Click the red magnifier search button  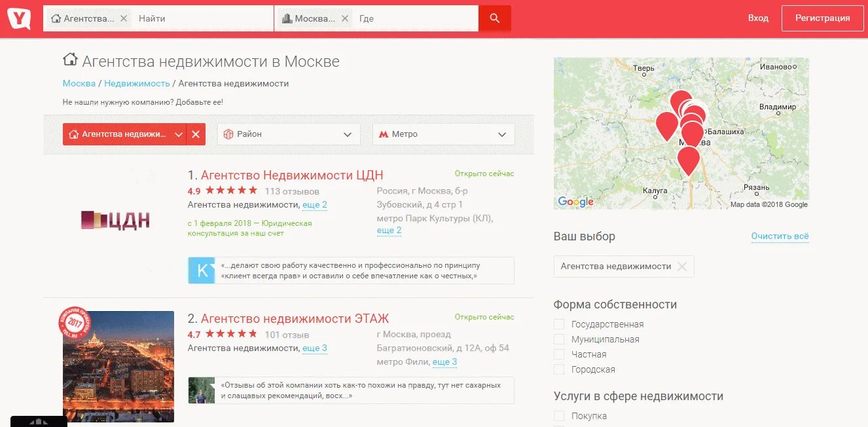point(494,18)
